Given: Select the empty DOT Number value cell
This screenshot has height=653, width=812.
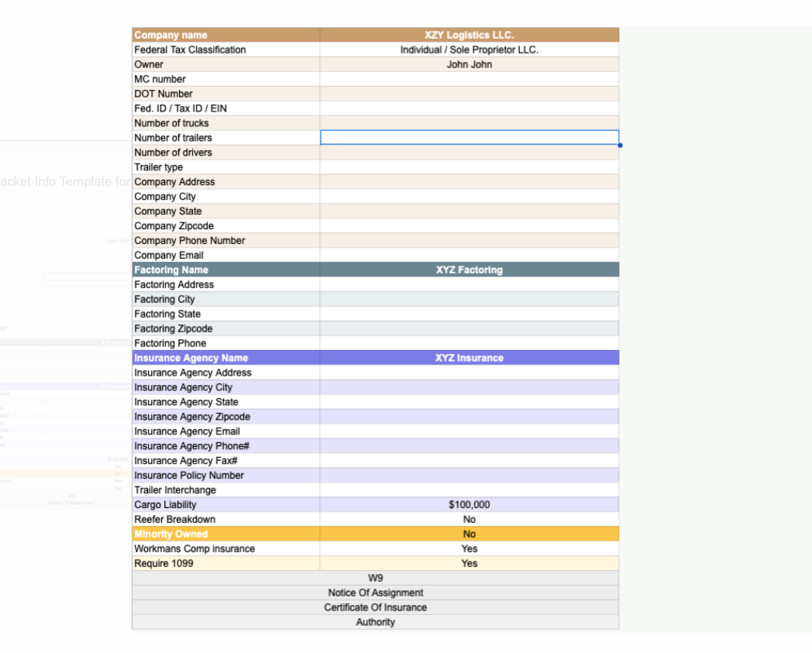Looking at the screenshot, I should [469, 94].
